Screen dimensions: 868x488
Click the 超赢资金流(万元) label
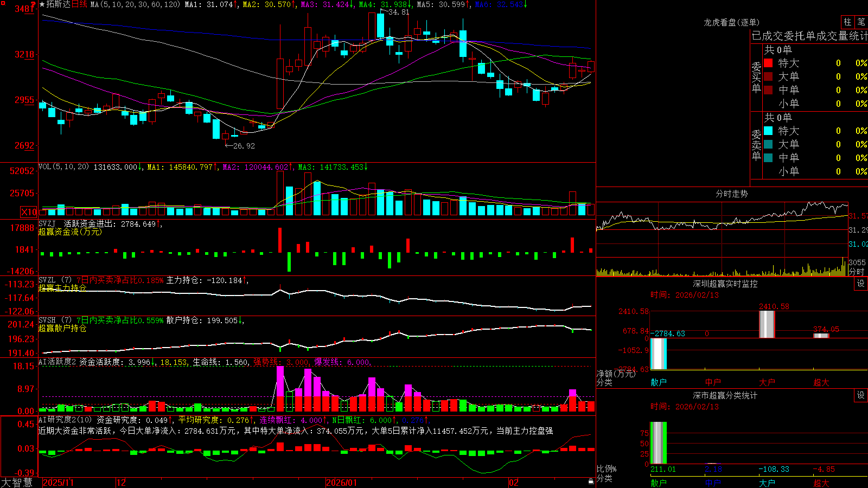click(70, 232)
